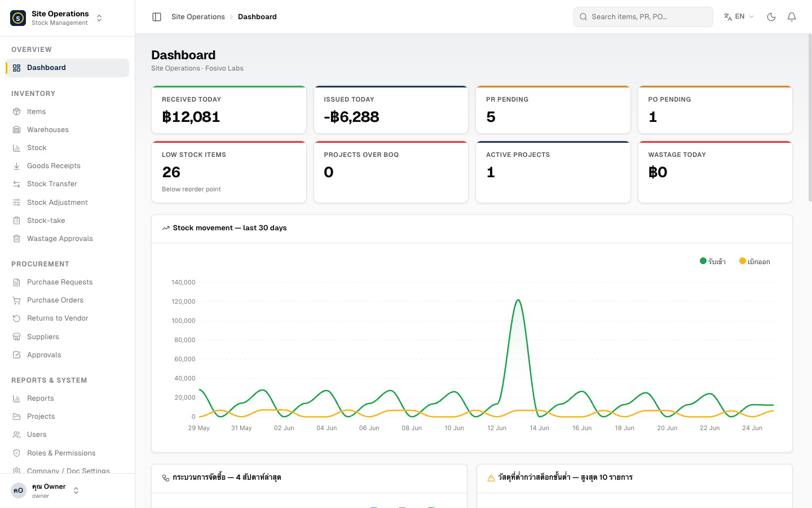This screenshot has width=812, height=508.
Task: Click the Users people icon
Action: (x=17, y=435)
